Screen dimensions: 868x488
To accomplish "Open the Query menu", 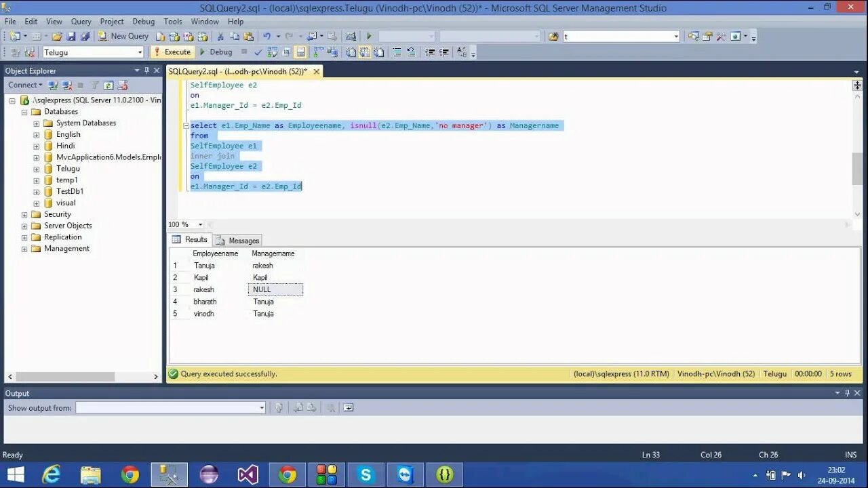I will coord(81,22).
